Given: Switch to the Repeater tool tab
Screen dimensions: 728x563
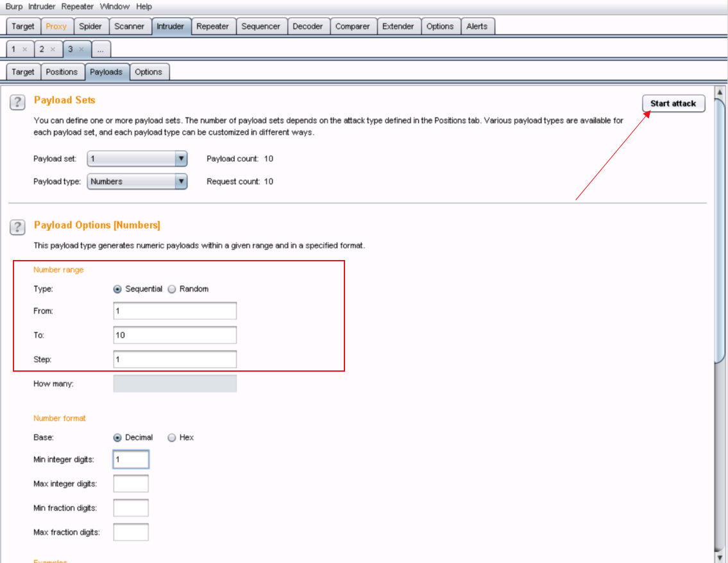Looking at the screenshot, I should click(213, 26).
